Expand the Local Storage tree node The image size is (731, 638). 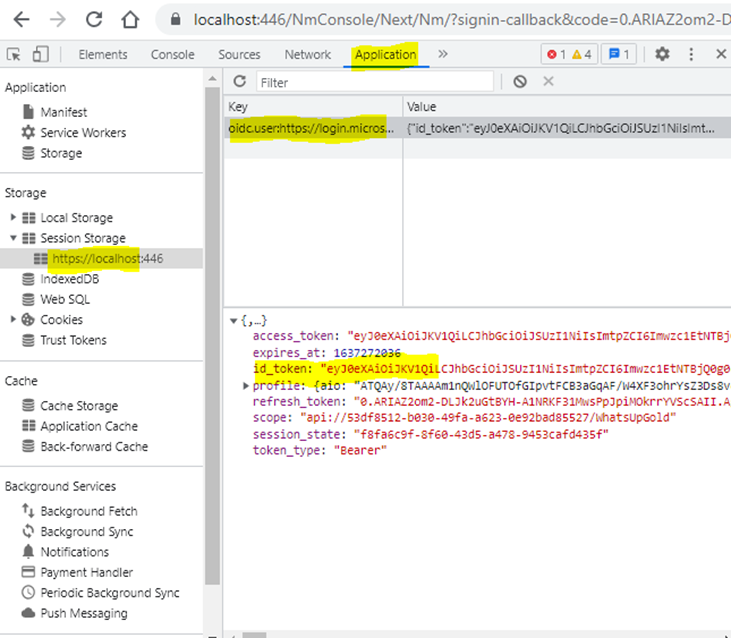coord(13,217)
